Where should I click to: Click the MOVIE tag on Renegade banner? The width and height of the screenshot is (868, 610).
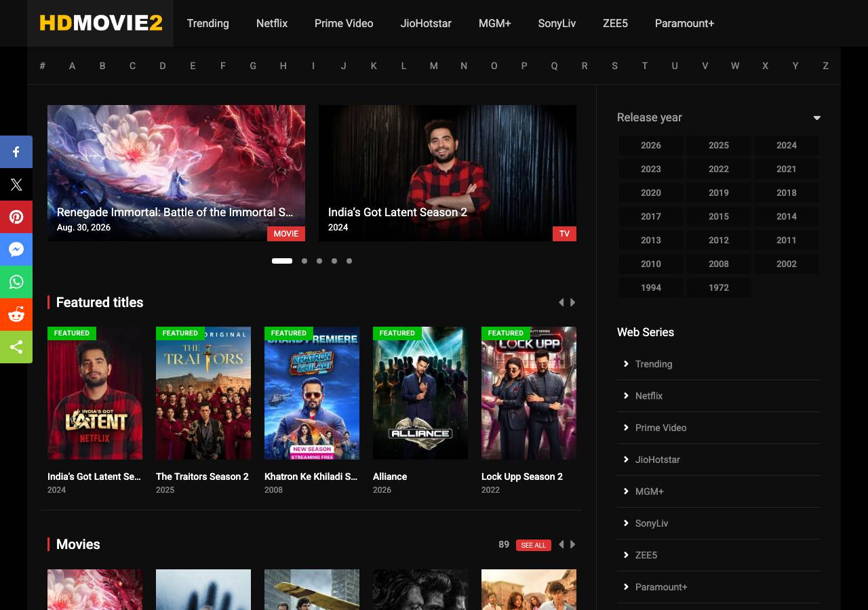[286, 234]
